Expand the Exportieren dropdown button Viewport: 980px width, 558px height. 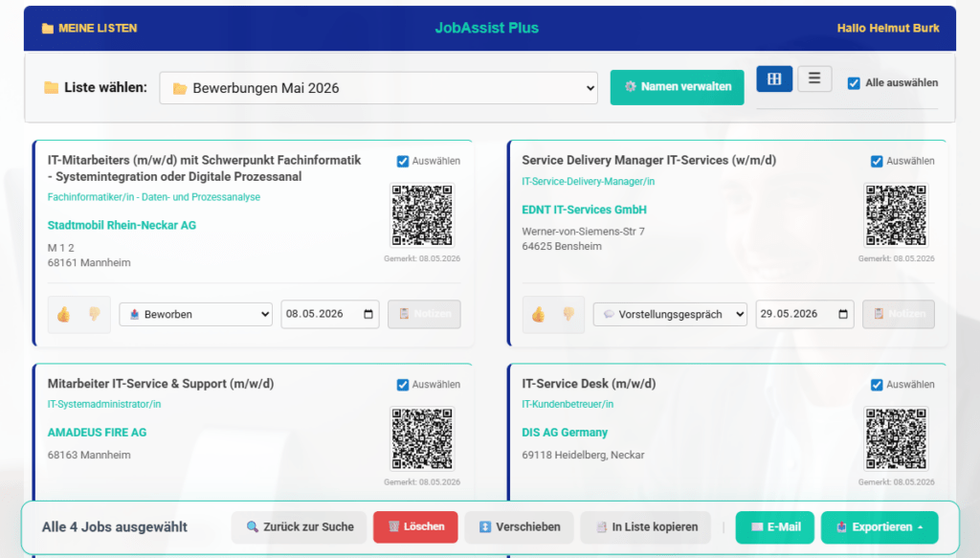pyautogui.click(x=880, y=527)
